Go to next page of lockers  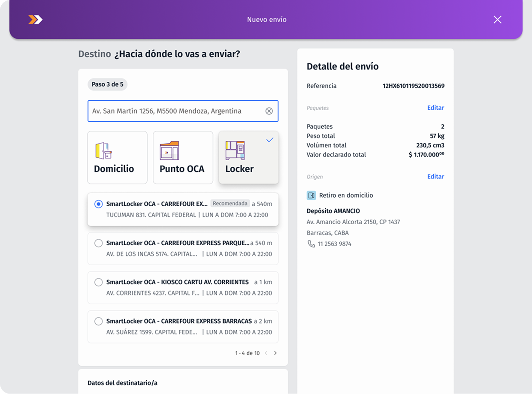(275, 353)
